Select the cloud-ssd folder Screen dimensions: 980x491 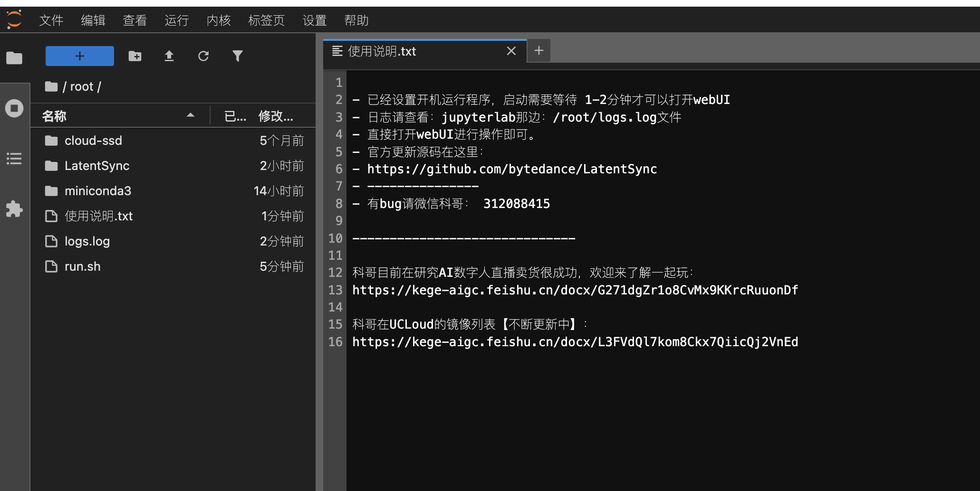(173, 141)
